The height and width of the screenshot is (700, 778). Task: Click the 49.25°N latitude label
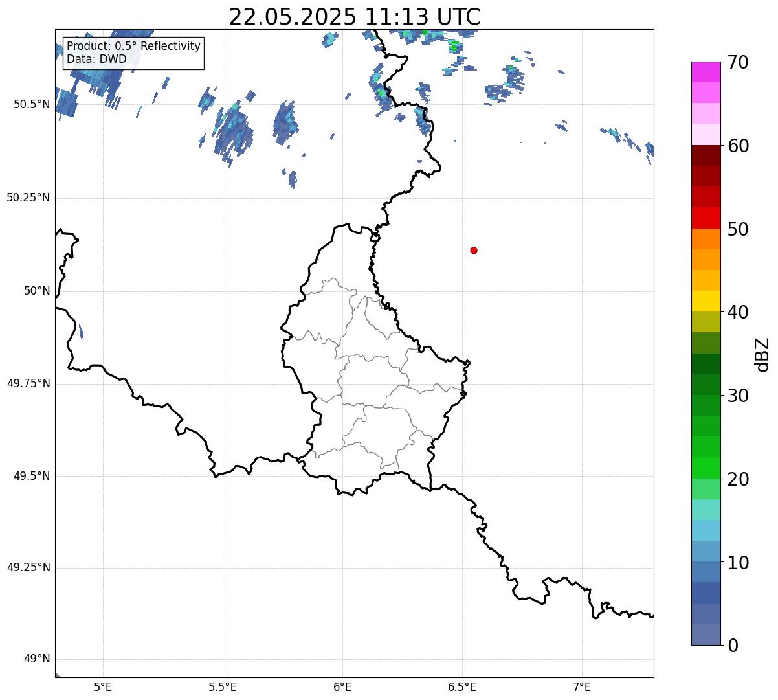(x=28, y=568)
